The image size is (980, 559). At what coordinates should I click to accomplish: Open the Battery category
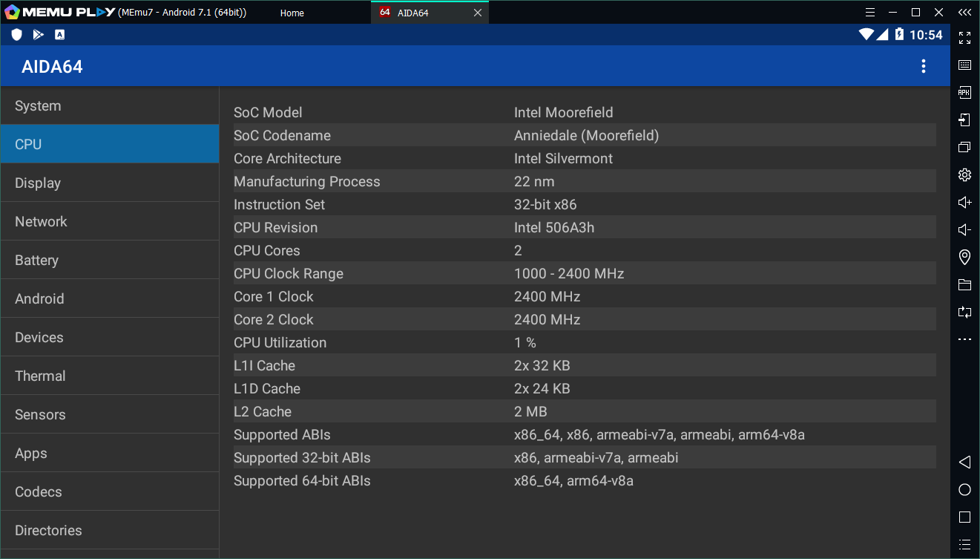(110, 260)
